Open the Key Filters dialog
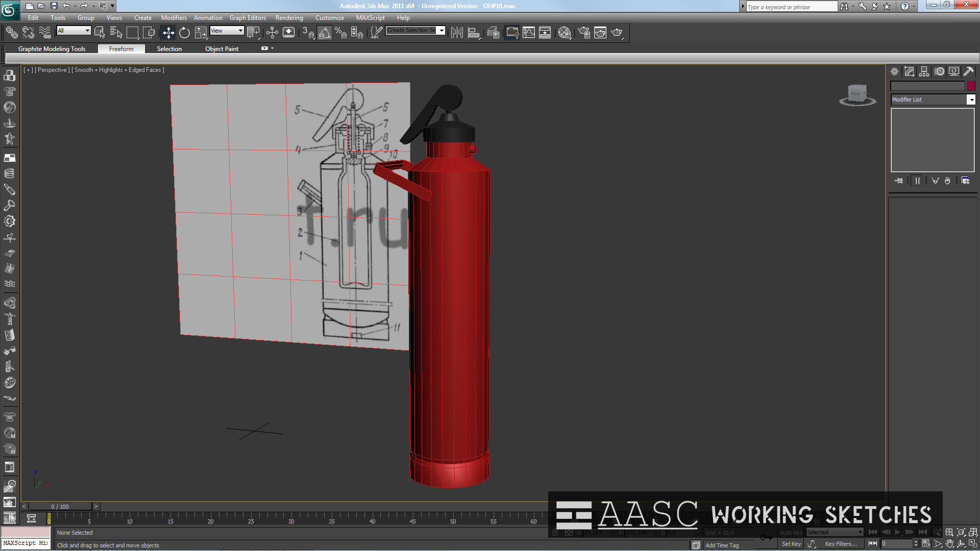The image size is (980, 551). [x=841, y=544]
